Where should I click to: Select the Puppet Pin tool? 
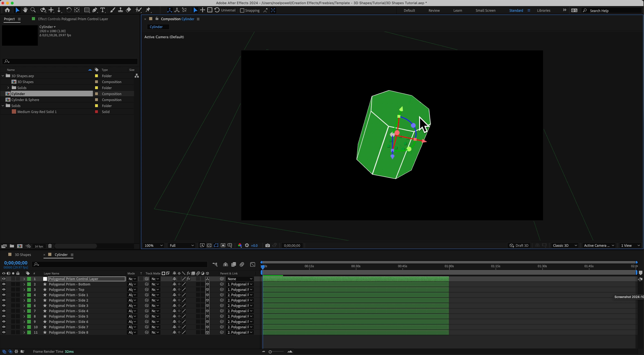point(148,10)
